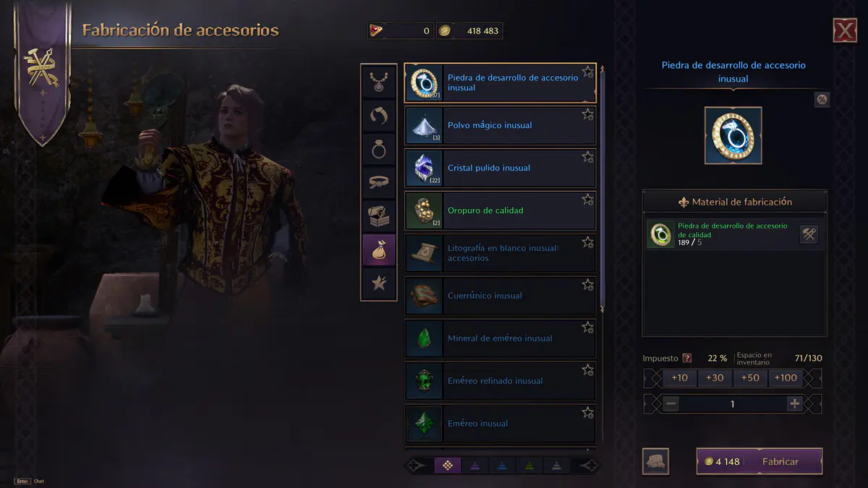
Task: Increase craft quantity with plus button
Action: coord(795,404)
